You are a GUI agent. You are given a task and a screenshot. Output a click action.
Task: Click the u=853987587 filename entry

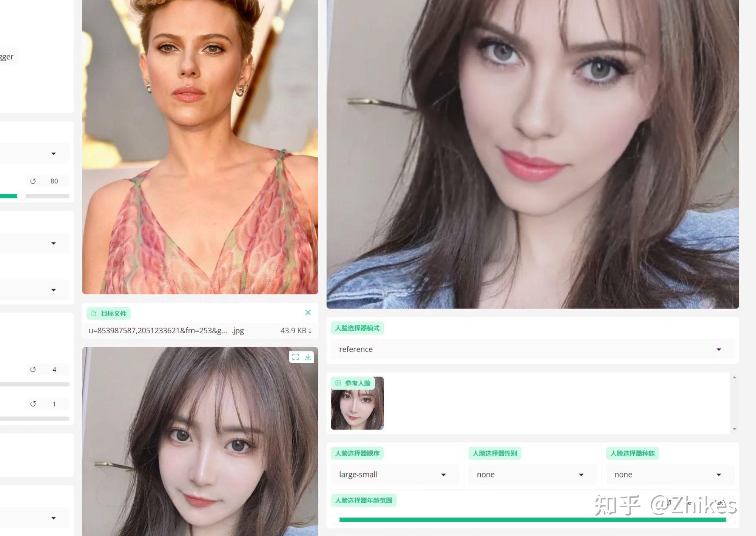pos(159,331)
